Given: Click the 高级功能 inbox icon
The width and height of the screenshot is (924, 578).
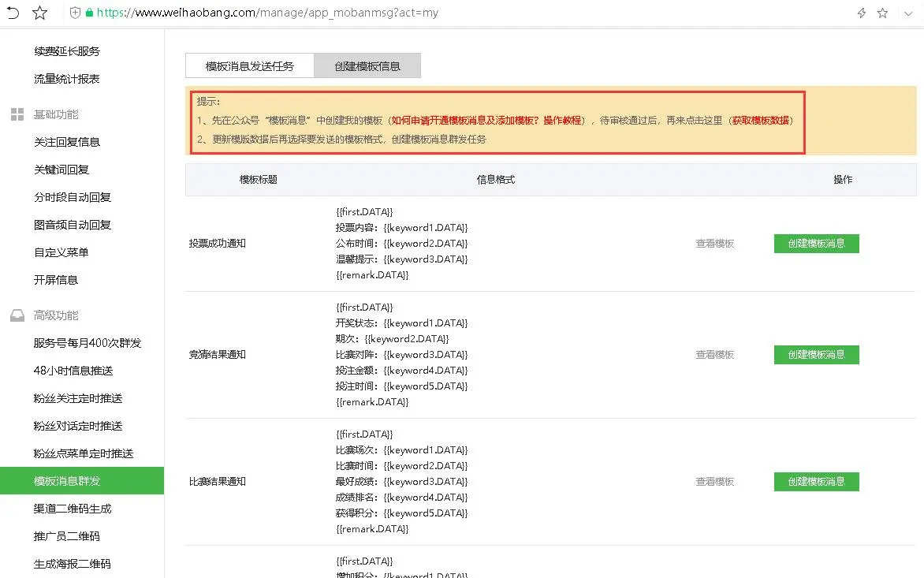Looking at the screenshot, I should tap(17, 315).
